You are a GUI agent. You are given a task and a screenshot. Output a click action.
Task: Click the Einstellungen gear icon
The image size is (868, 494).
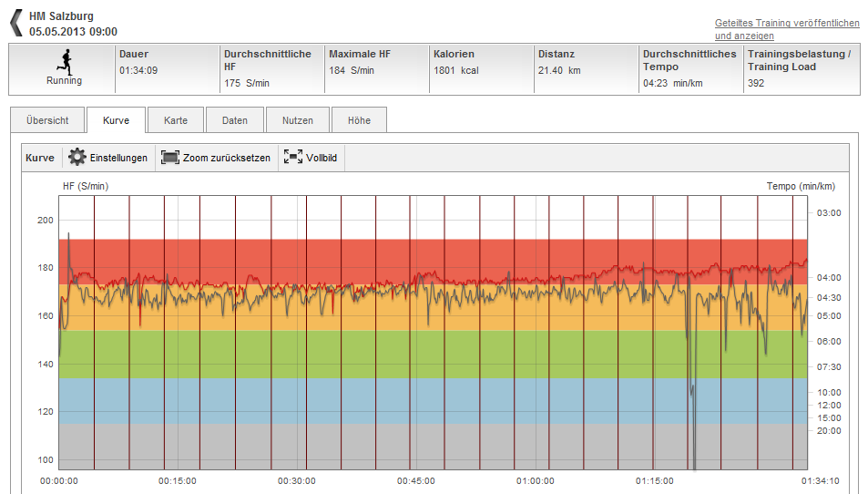[x=77, y=158]
